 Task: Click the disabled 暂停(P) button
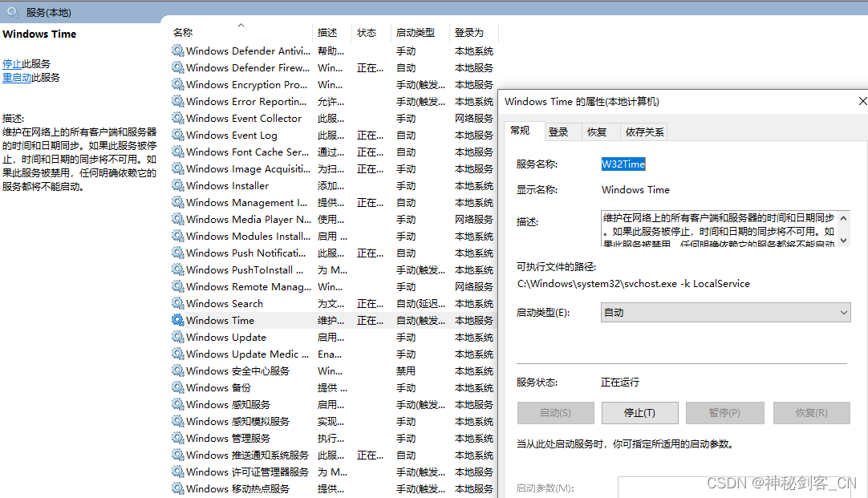click(x=724, y=413)
